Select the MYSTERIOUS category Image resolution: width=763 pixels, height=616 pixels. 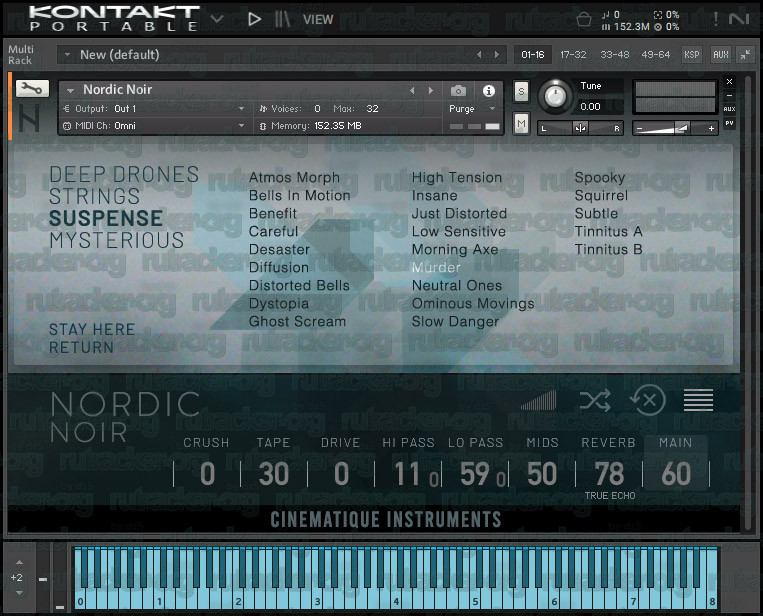[117, 240]
